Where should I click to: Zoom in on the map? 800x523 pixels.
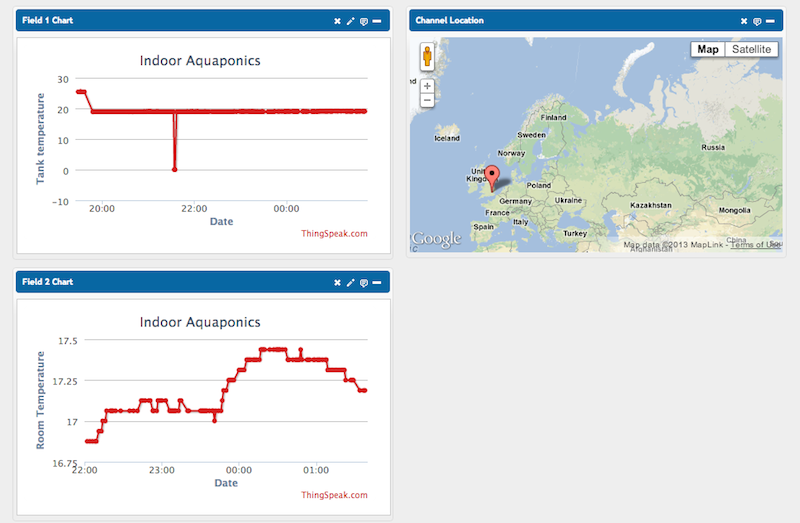[x=427, y=86]
